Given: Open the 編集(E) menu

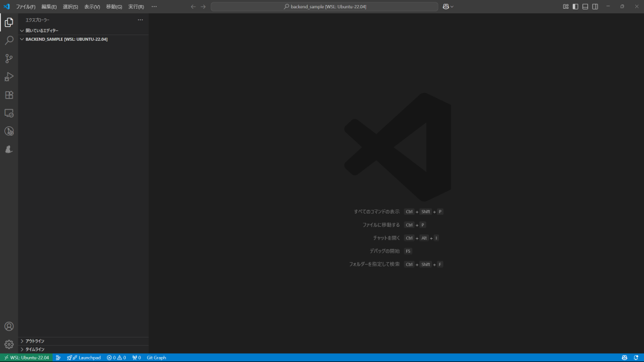Looking at the screenshot, I should [49, 6].
